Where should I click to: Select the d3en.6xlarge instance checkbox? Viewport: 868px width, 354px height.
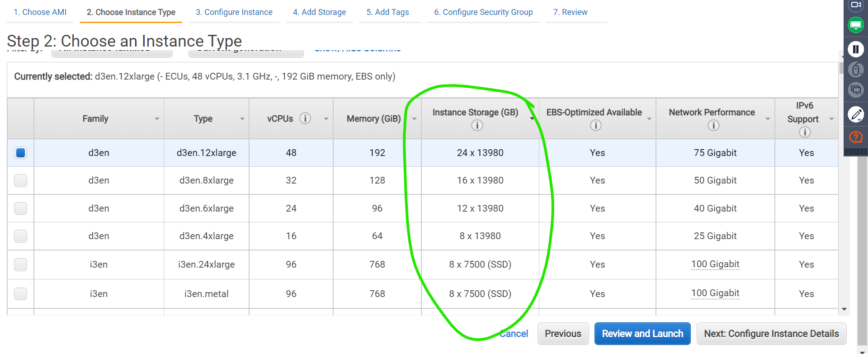coord(20,208)
